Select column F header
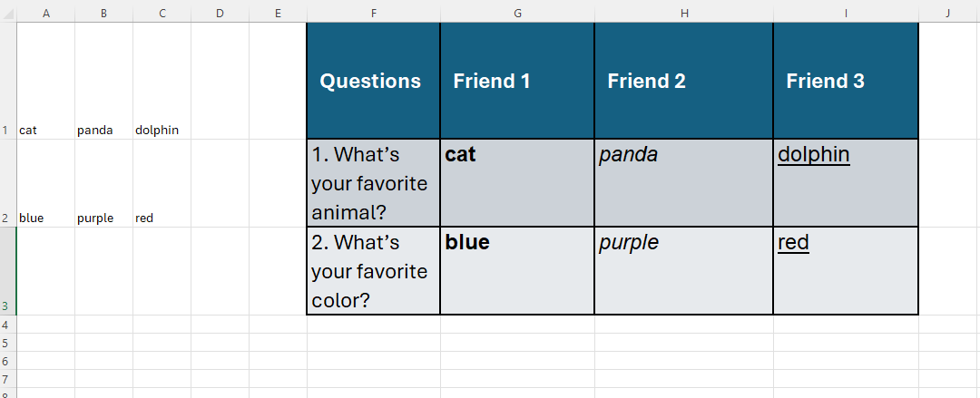The image size is (980, 398). [374, 13]
